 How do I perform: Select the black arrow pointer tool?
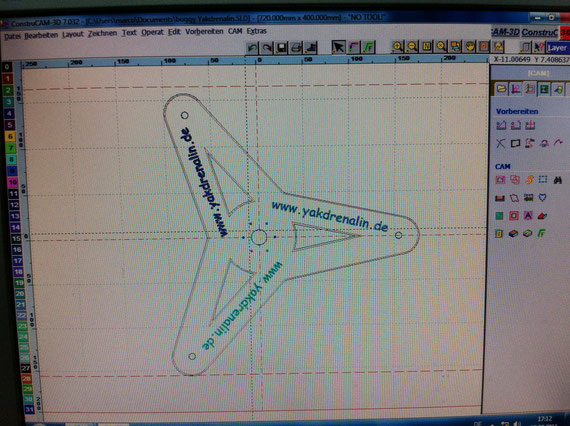(338, 47)
